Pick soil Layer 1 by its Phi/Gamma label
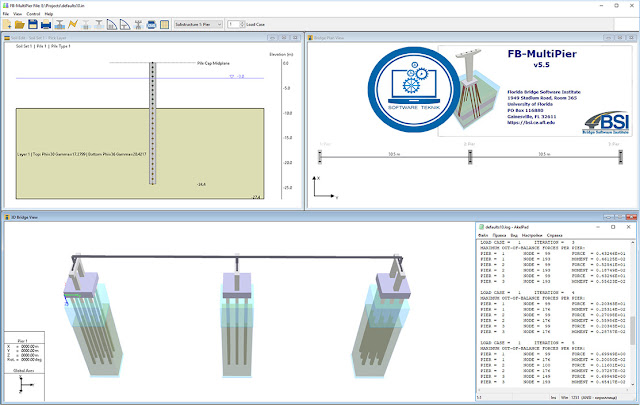The image size is (640, 405). point(82,154)
